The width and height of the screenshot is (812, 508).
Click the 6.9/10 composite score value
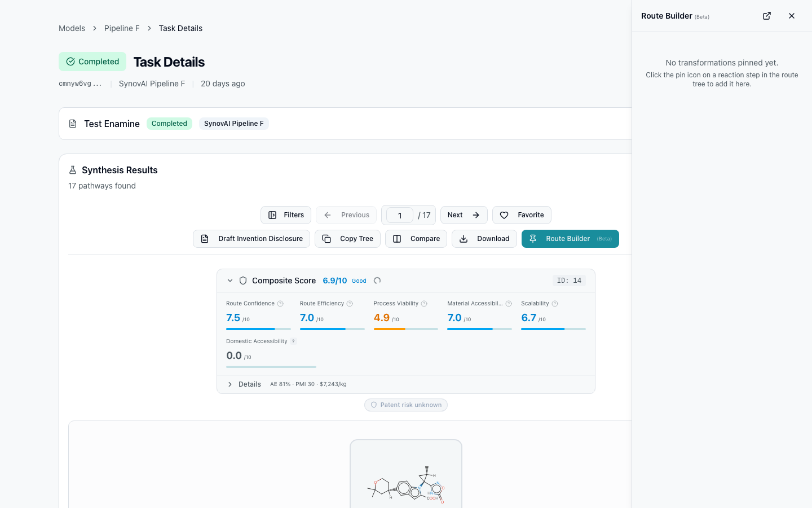[335, 281]
